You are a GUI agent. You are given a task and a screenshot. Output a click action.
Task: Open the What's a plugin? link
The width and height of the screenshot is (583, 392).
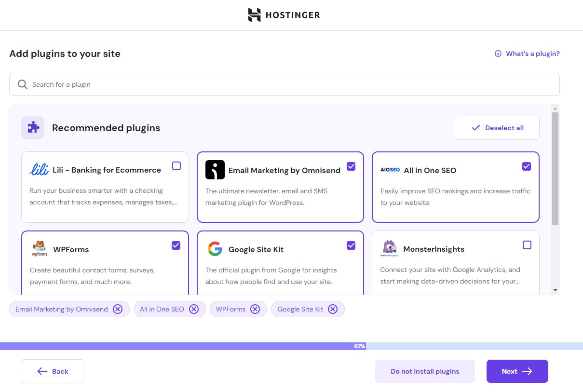(x=532, y=54)
